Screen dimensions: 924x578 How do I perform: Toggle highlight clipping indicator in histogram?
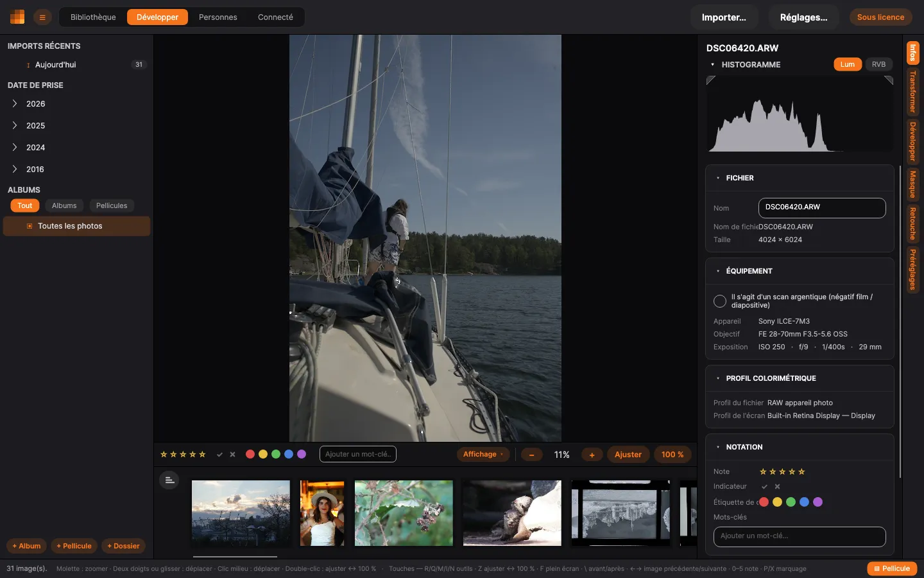pyautogui.click(x=889, y=80)
